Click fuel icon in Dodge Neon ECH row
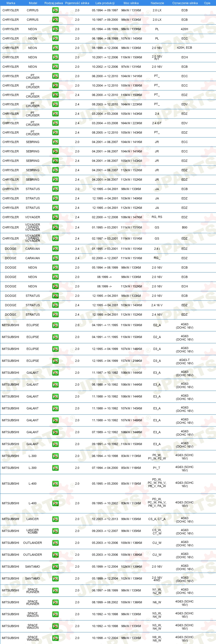 [55, 286]
